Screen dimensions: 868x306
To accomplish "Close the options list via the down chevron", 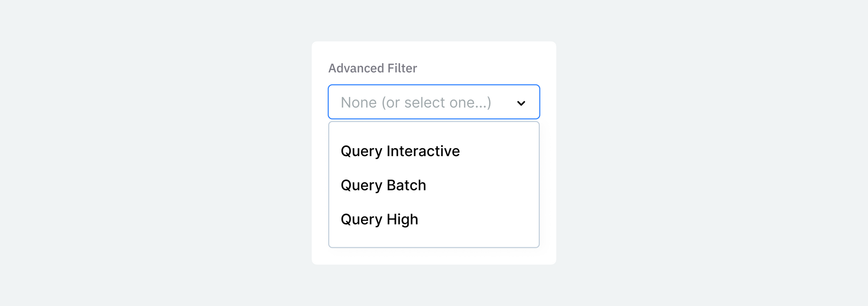I will coord(521,103).
